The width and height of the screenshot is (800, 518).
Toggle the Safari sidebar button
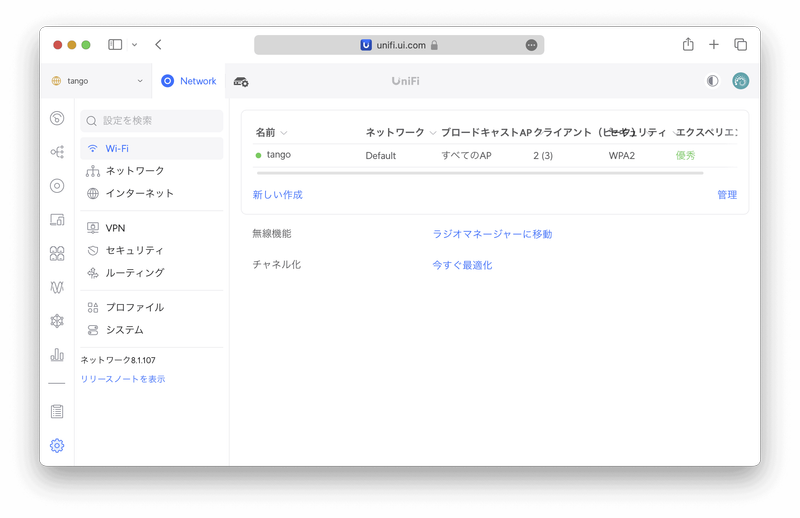(115, 45)
